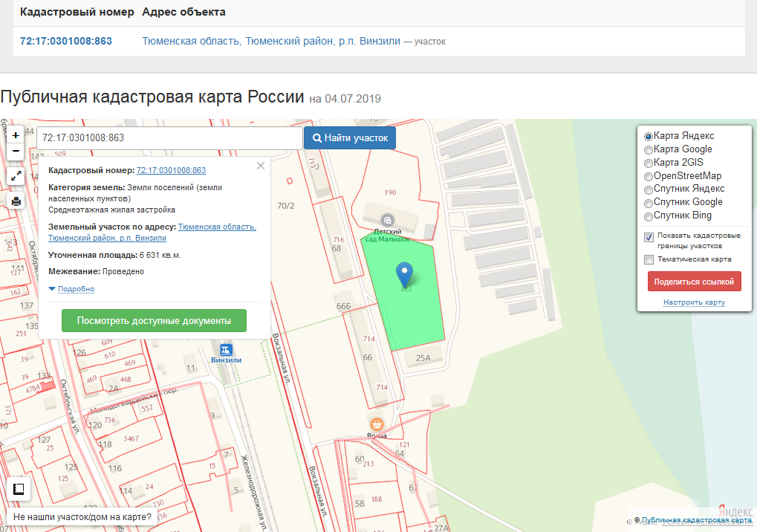The image size is (757, 532).
Task: Enable the Тематическая карта checkbox
Action: (649, 260)
